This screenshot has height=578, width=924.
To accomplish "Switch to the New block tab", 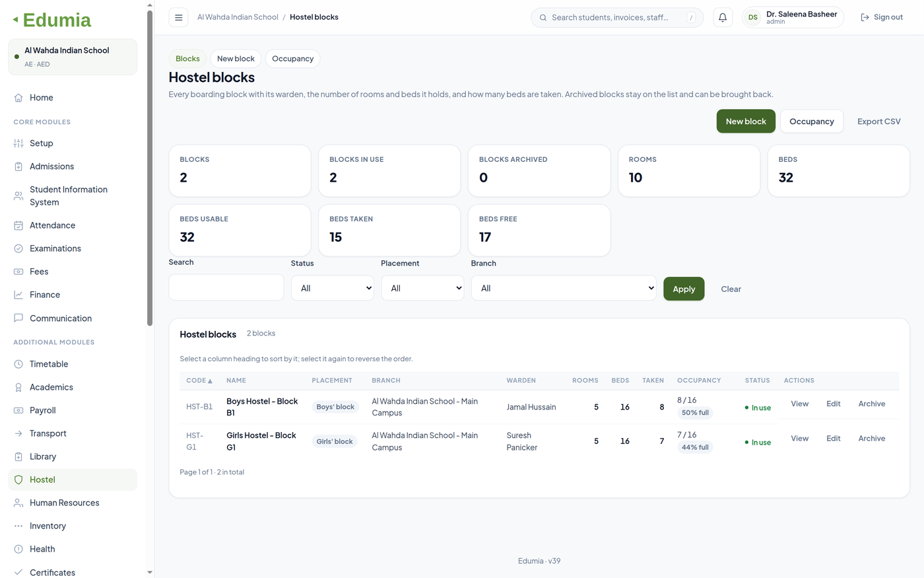I will click(x=236, y=59).
